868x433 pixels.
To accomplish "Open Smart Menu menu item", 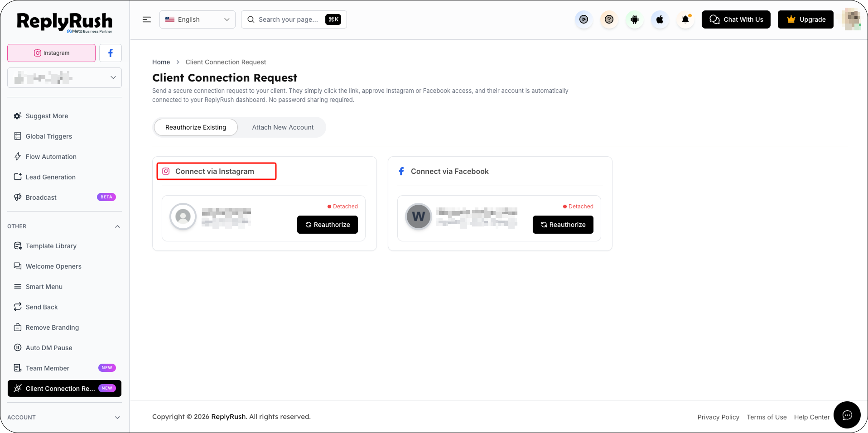I will pos(65,287).
